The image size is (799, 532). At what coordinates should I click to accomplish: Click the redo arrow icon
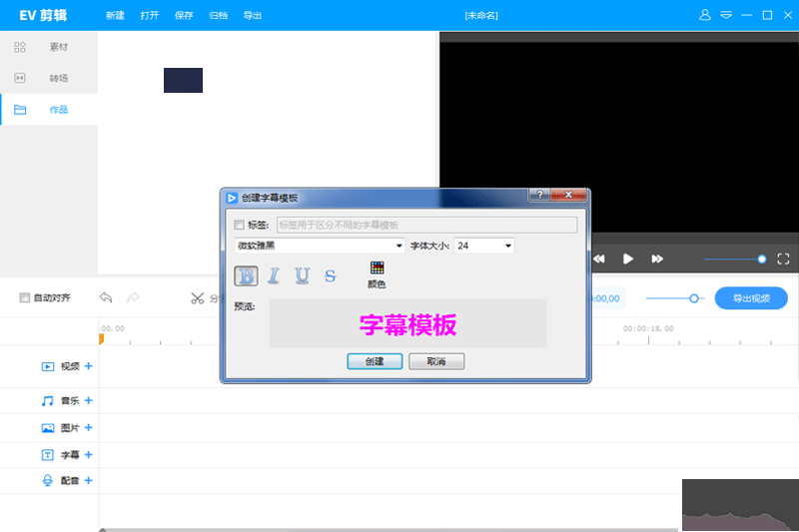click(133, 297)
